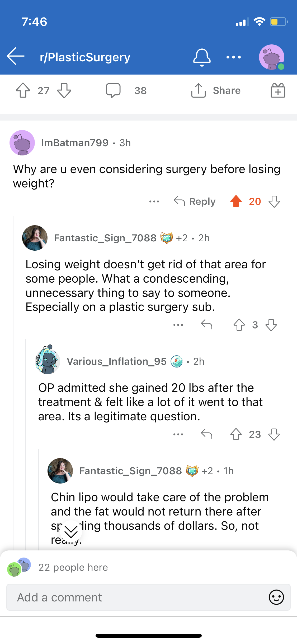Open options menu for ImBatman799's comment

pyautogui.click(x=154, y=201)
